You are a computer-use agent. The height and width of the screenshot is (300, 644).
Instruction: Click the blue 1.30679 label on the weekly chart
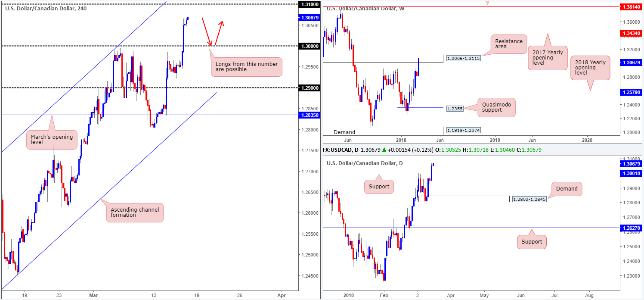tap(631, 62)
